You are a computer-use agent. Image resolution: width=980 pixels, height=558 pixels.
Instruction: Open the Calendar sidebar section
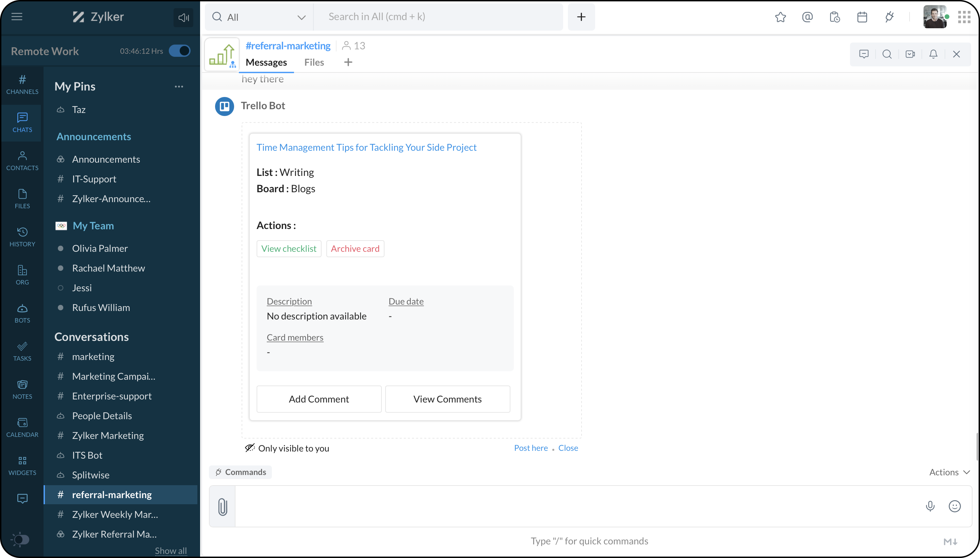22,428
